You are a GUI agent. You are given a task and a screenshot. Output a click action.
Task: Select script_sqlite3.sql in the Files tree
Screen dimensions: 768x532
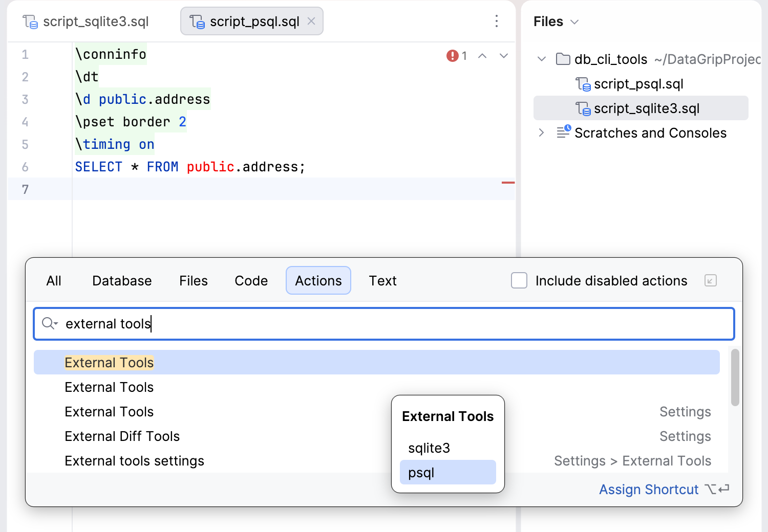[x=641, y=108]
